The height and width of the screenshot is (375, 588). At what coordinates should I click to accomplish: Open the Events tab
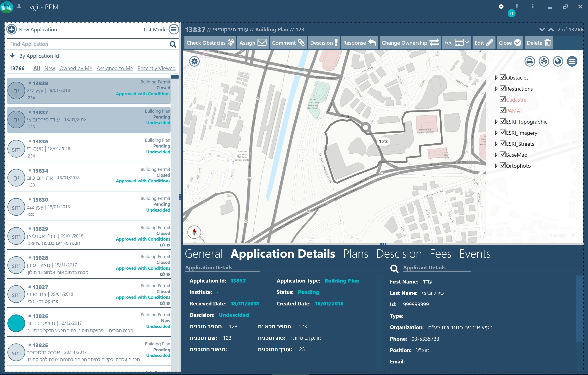[x=475, y=254]
